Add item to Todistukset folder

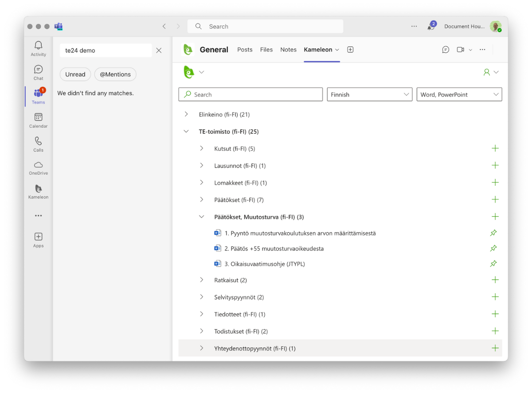pos(495,331)
